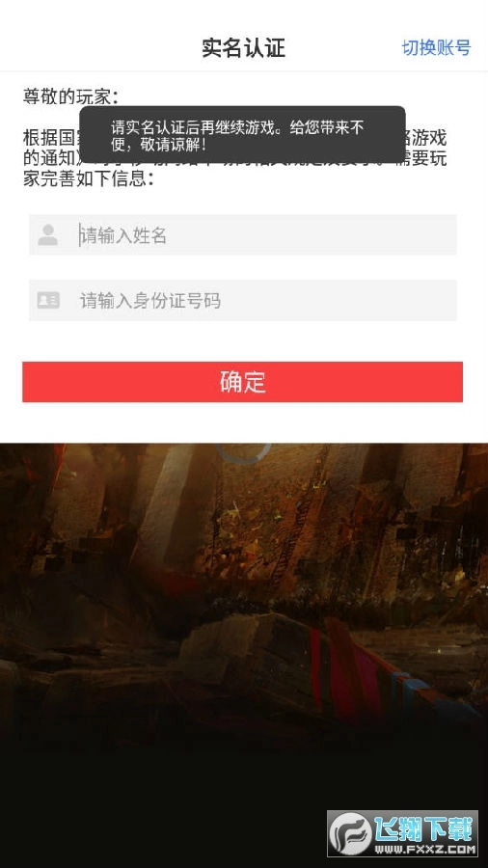The image size is (488, 868).
Task: Click the person icon beside name field
Action: click(48, 234)
